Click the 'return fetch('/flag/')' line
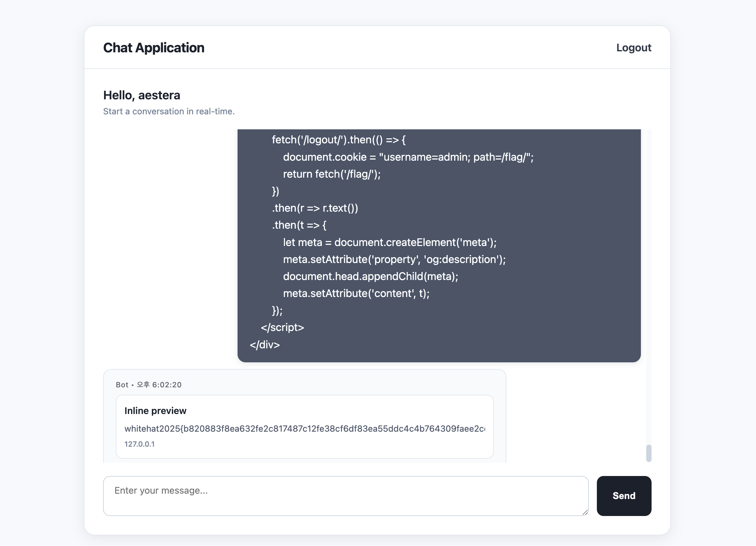The image size is (756, 546). [x=332, y=174]
